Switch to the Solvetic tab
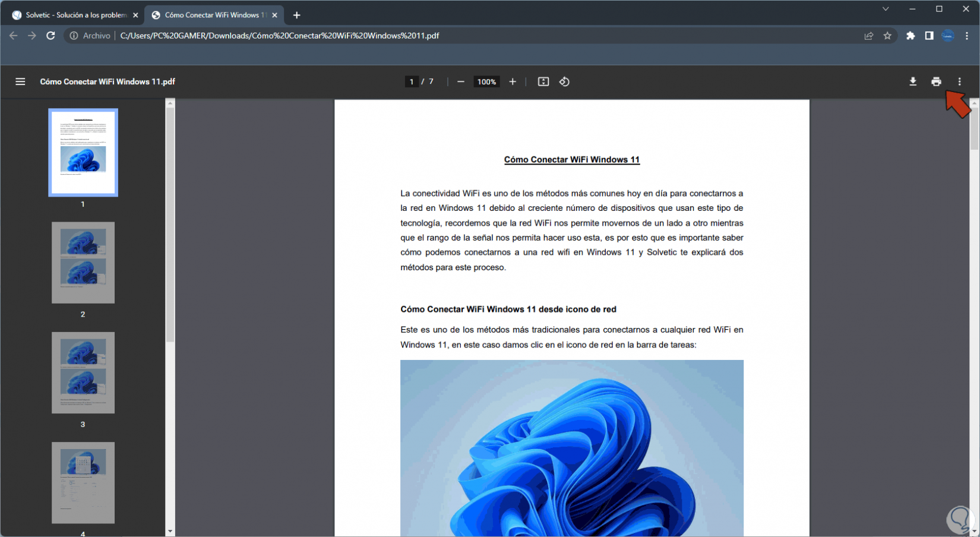Screen dimensions: 980x537 coord(75,15)
